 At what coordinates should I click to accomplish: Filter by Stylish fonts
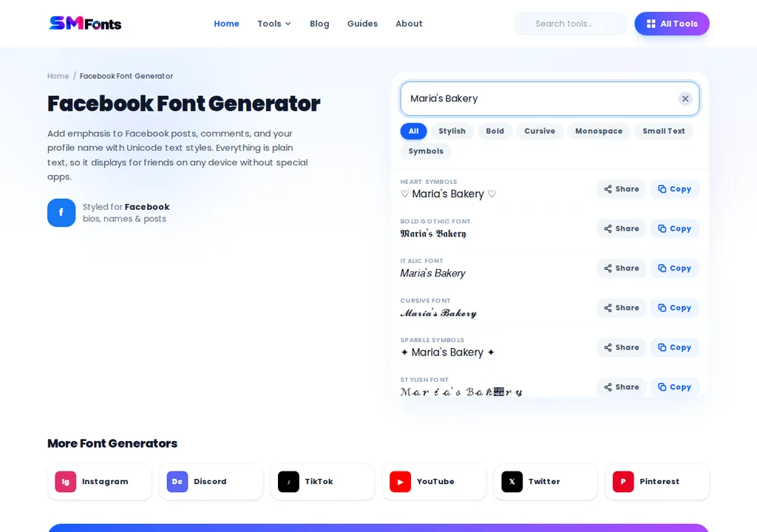click(x=452, y=131)
